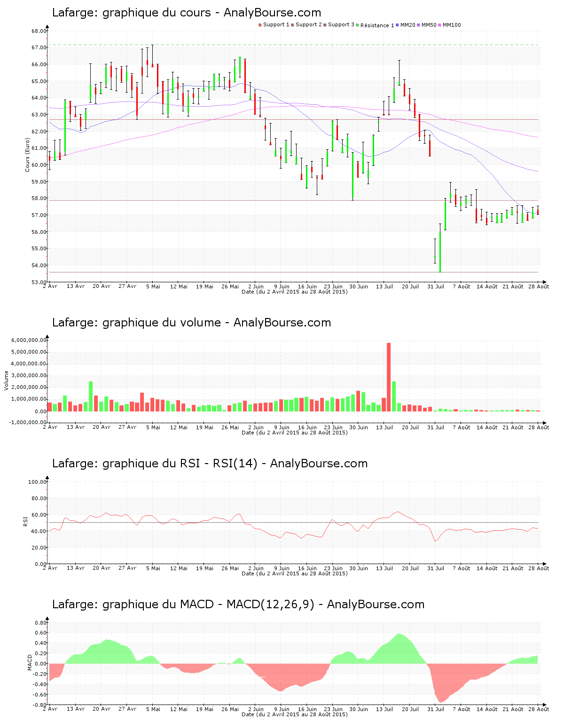
Task: Click the -1,000,000.00 volume axis value
Action: click(x=28, y=423)
